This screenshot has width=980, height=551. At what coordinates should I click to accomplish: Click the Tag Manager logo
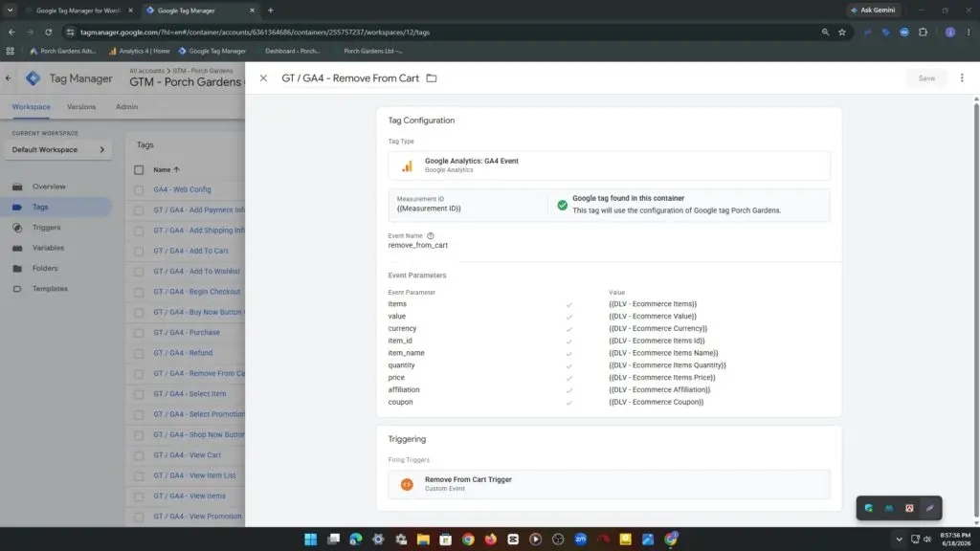point(33,78)
